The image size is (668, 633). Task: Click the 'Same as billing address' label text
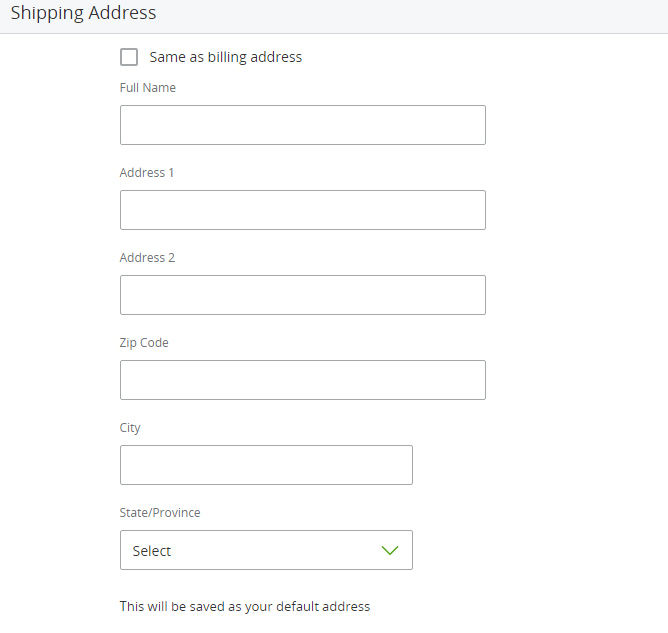(x=225, y=57)
